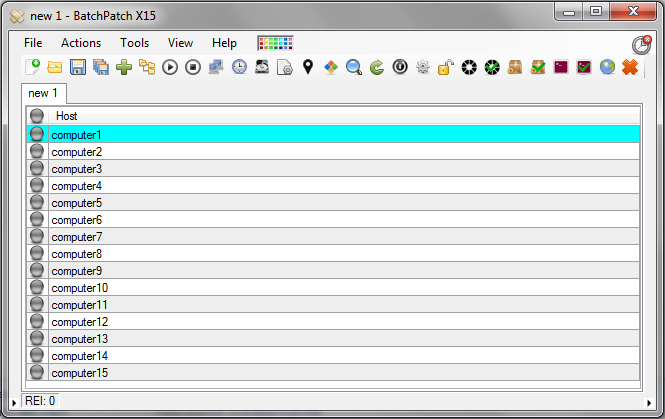Click the brown package box icon

click(514, 67)
